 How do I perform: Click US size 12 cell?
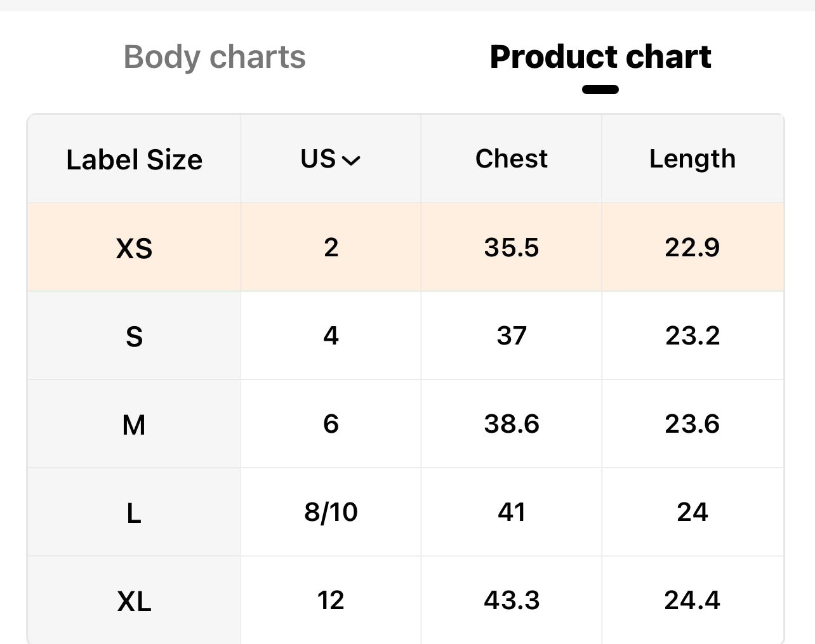(331, 600)
